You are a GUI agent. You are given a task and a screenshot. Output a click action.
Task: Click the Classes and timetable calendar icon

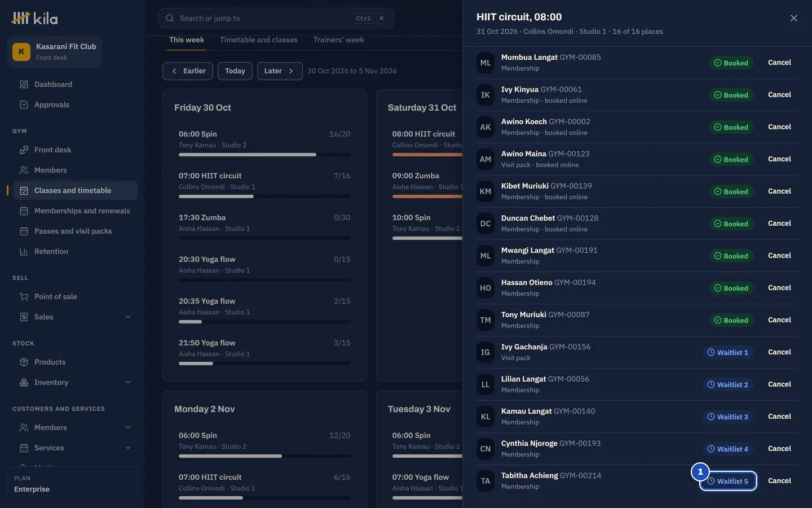(24, 191)
